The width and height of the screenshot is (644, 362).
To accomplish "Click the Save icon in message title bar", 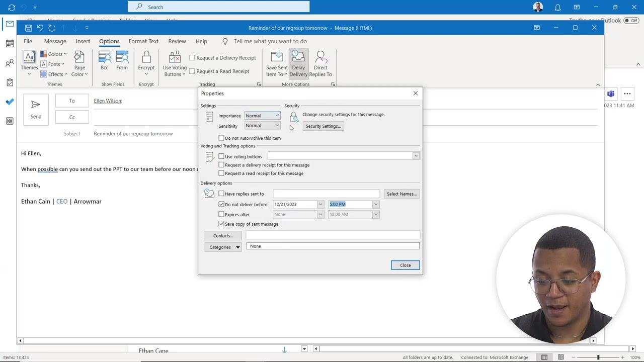I will click(x=29, y=28).
